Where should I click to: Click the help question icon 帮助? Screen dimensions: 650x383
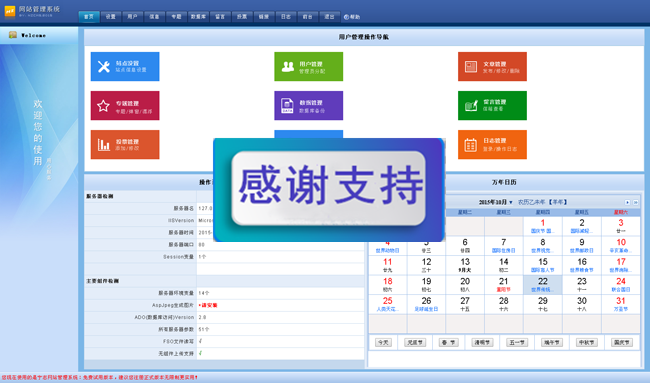[x=352, y=17]
